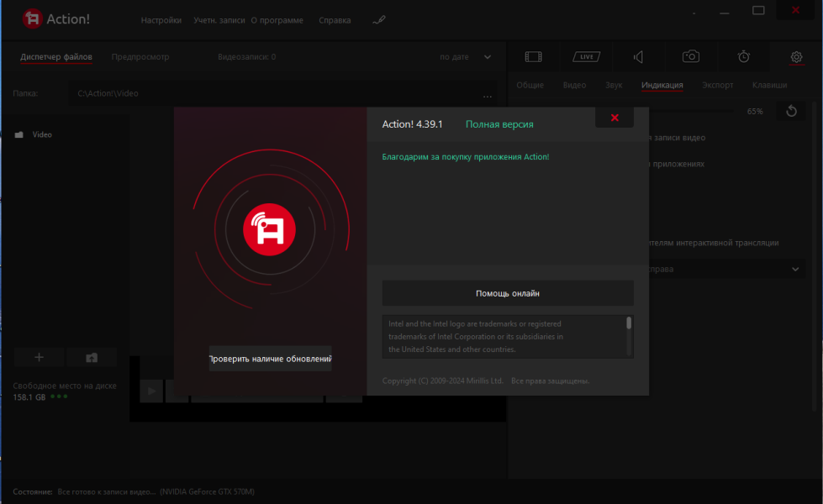Click the Благодарим за покупку message
The height and width of the screenshot is (504, 823).
click(466, 157)
